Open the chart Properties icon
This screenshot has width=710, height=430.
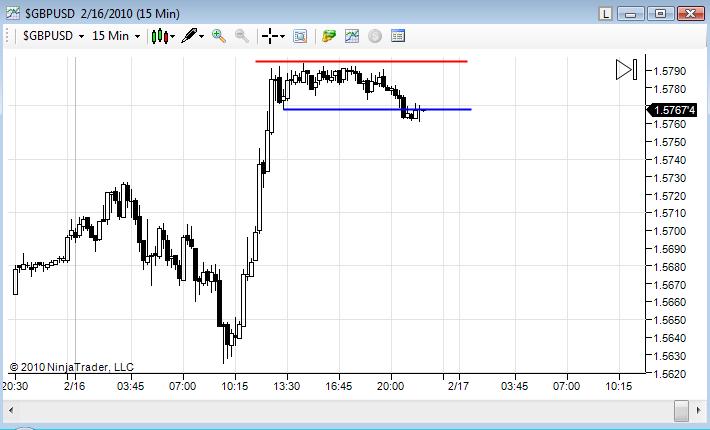pyautogui.click(x=398, y=36)
